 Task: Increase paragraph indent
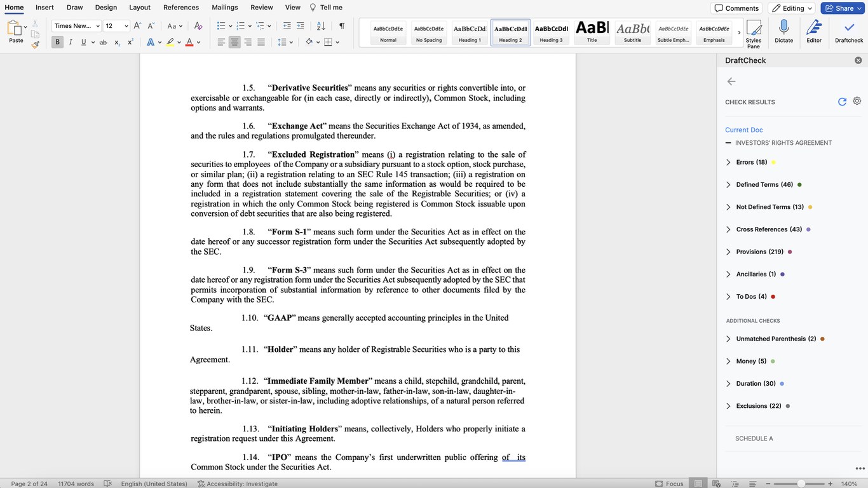coord(301,26)
